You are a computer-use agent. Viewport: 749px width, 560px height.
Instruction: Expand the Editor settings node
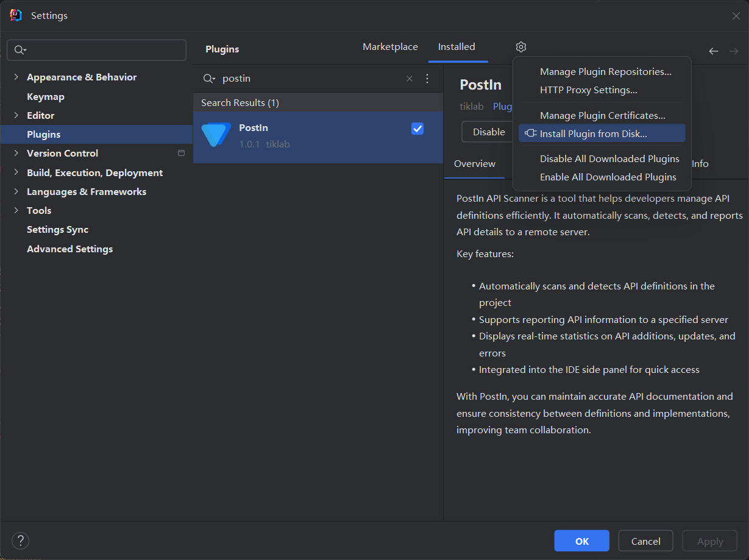16,115
